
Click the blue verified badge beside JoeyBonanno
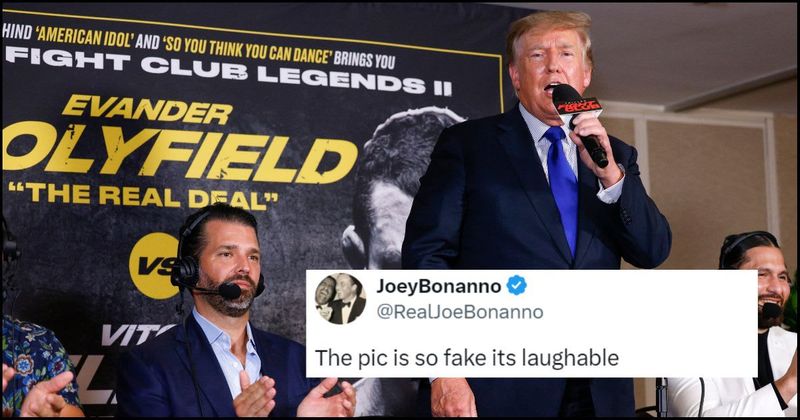[x=516, y=286]
